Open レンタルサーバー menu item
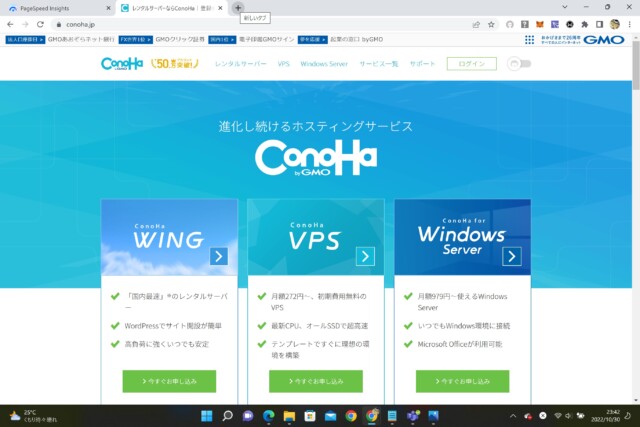 click(240, 64)
